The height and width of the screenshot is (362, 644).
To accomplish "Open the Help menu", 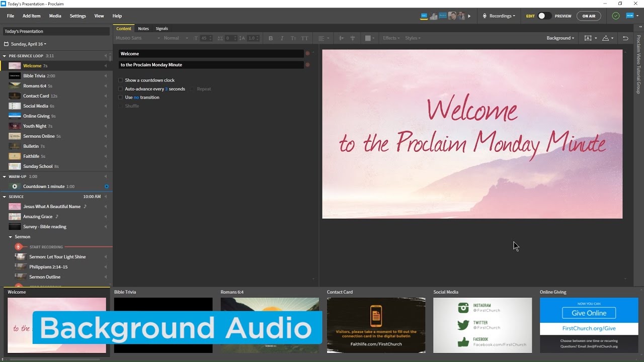I will 117,16.
